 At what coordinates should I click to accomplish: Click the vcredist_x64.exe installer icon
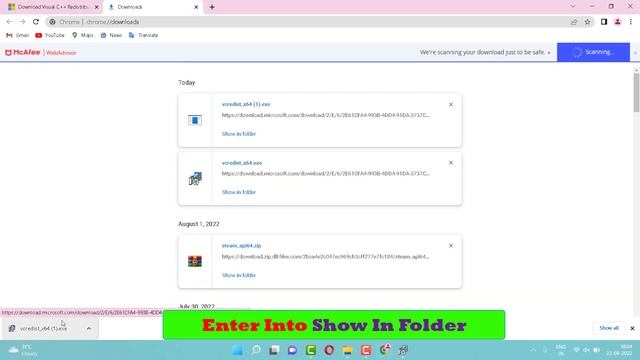point(195,178)
